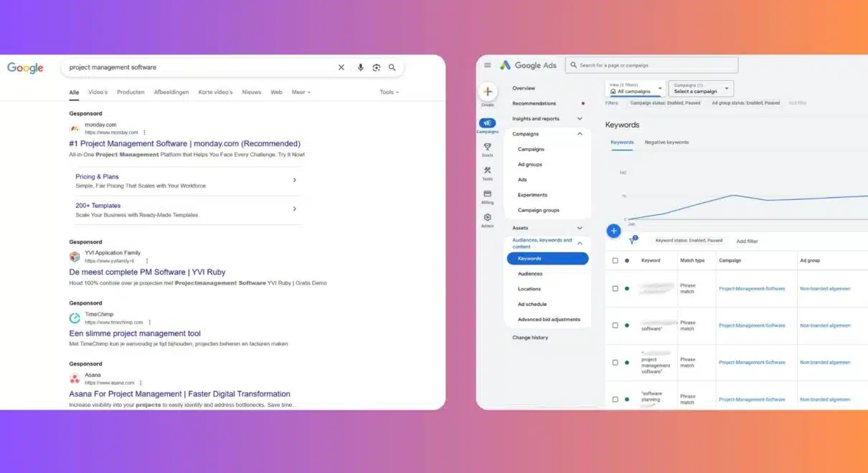
Task: Click the Google Lens image search icon
Action: (377, 67)
